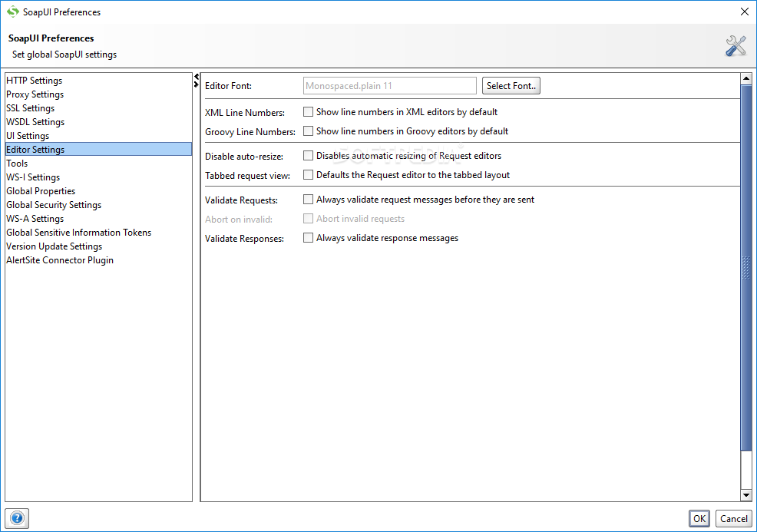
Task: Click 'Defaults the Request editor to tabbed layout' text
Action: point(413,175)
